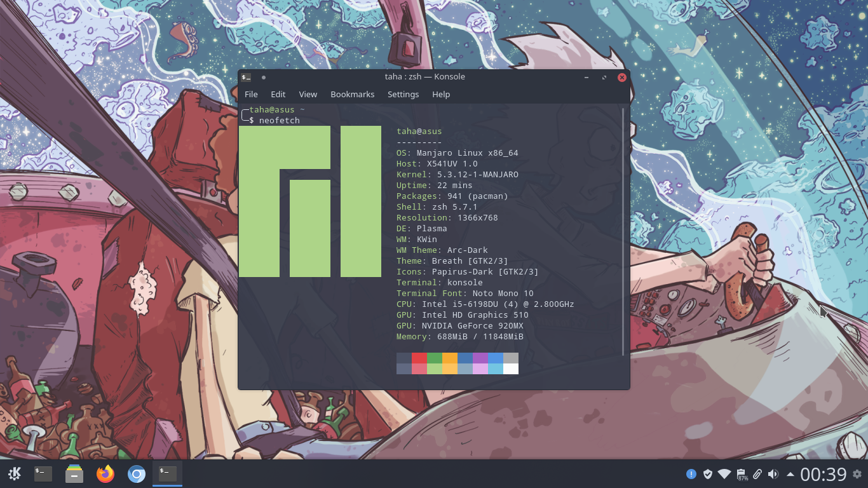Toggle the Konsole titlebar pin dot
Image resolution: width=868 pixels, height=488 pixels.
pos(264,77)
